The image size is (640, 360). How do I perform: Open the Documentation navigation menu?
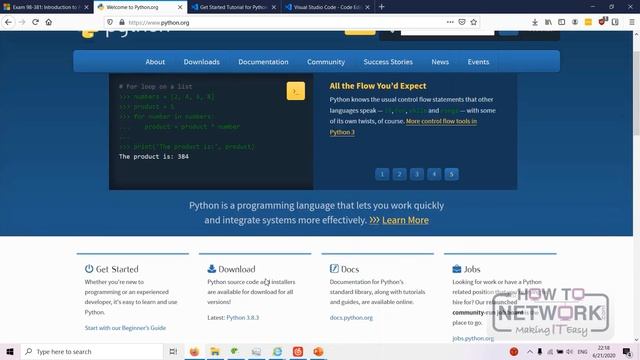[263, 62]
